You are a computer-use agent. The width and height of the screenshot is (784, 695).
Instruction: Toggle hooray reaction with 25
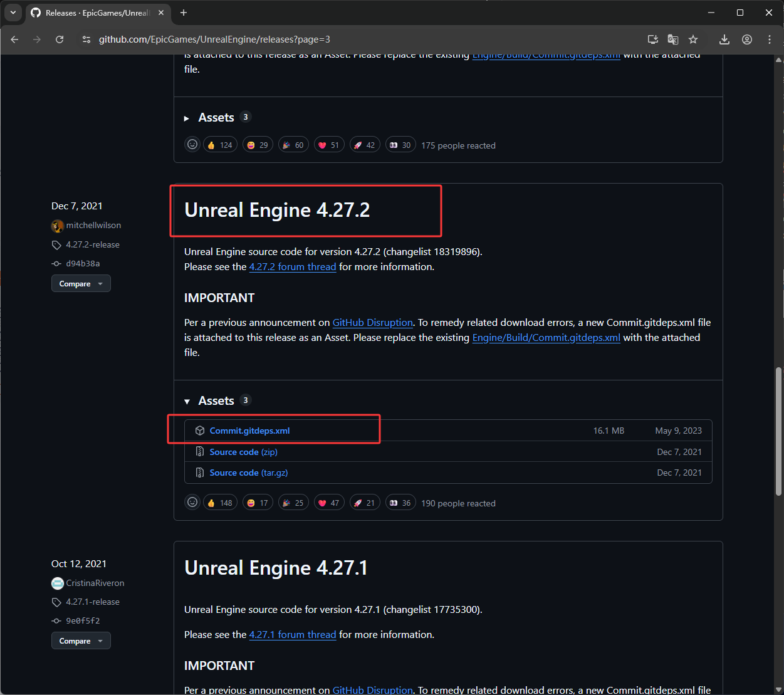(293, 503)
